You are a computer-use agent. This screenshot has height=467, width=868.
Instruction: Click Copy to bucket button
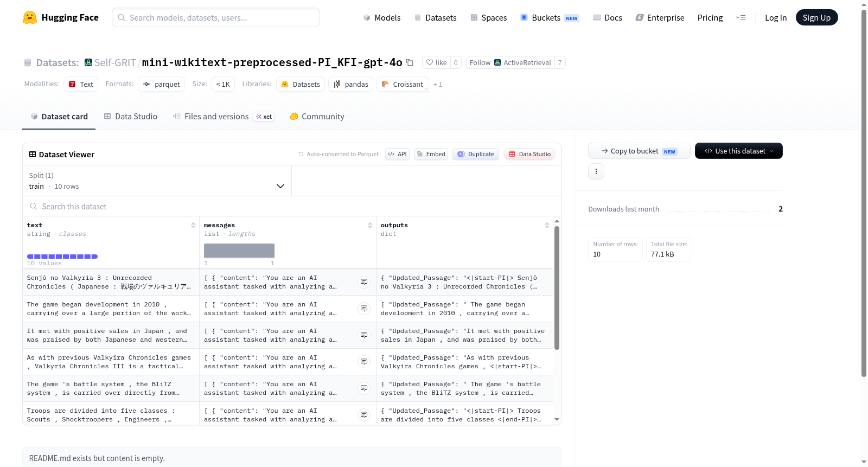pyautogui.click(x=639, y=151)
